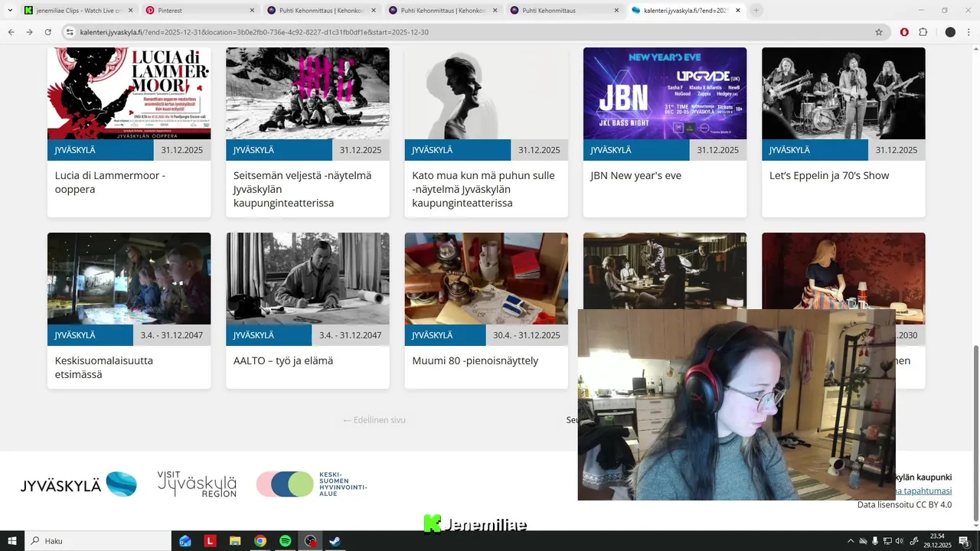Open the Muumi 80 exhibition image
Screen dimensions: 980x551
[486, 279]
